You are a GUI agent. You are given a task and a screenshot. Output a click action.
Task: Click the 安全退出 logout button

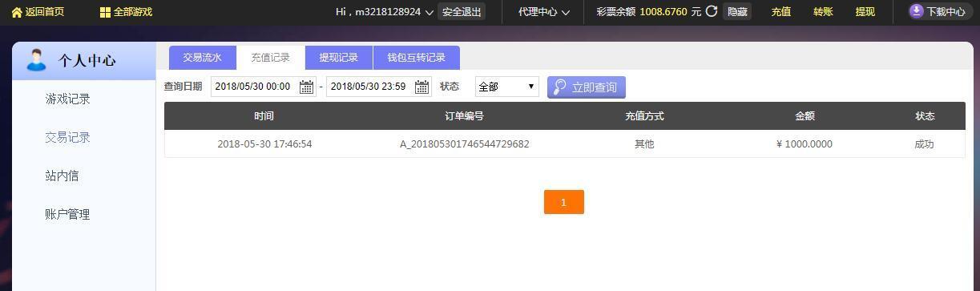pyautogui.click(x=462, y=12)
